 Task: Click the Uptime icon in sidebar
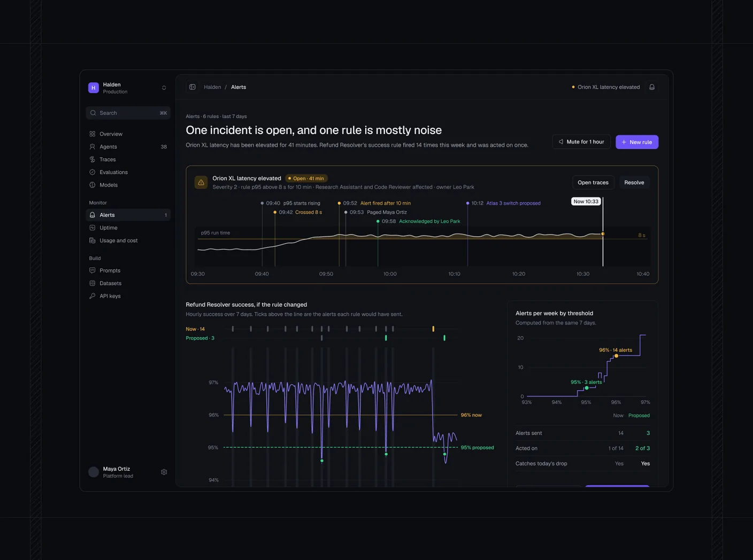(93, 228)
